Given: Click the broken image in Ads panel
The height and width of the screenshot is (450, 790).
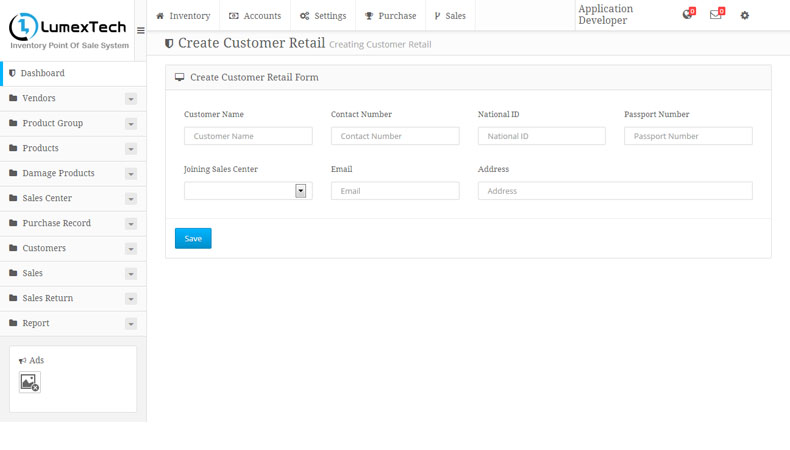Looking at the screenshot, I should point(30,382).
